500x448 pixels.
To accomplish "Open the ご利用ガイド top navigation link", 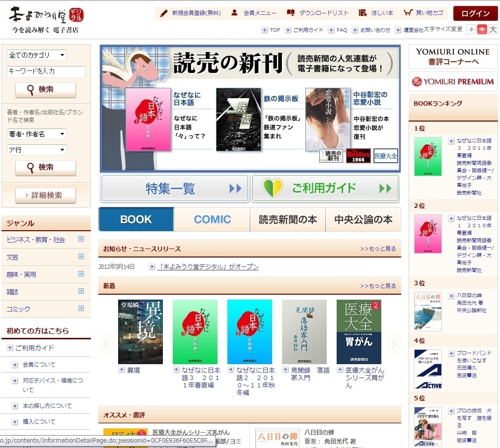I will coord(308,30).
